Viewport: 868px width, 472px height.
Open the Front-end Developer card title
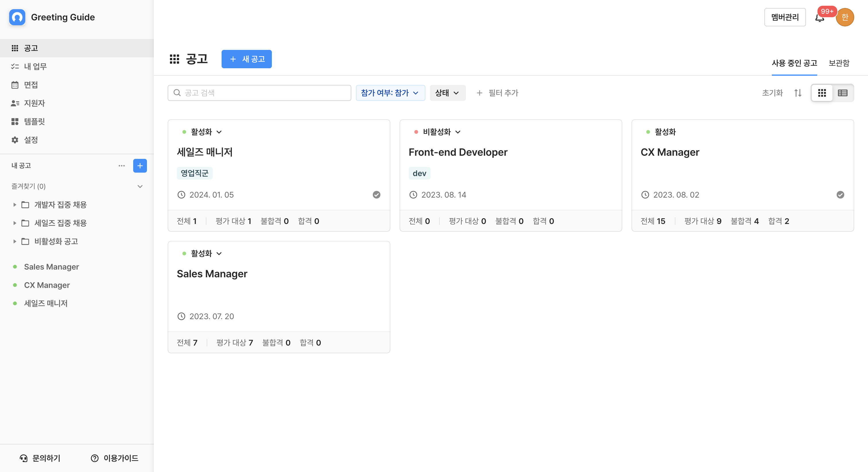coord(458,152)
